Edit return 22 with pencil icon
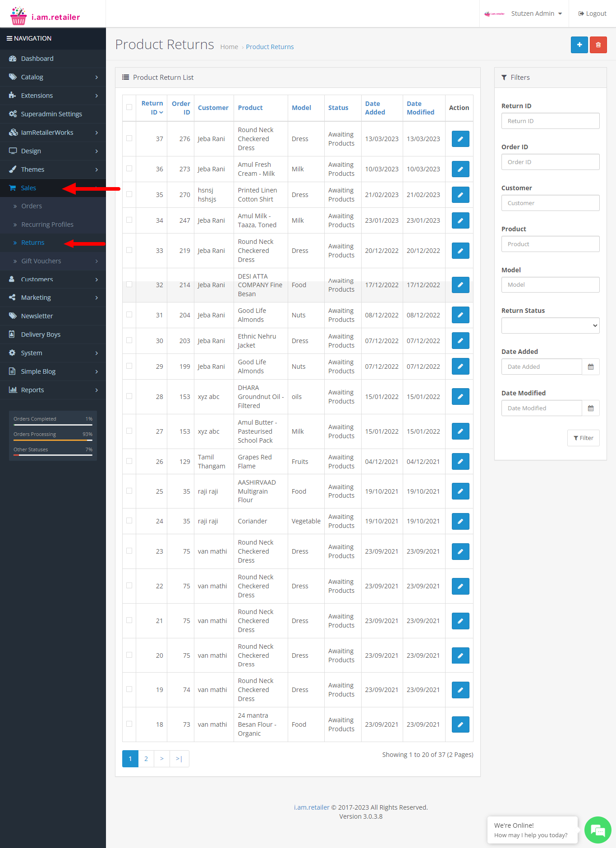 click(x=460, y=586)
